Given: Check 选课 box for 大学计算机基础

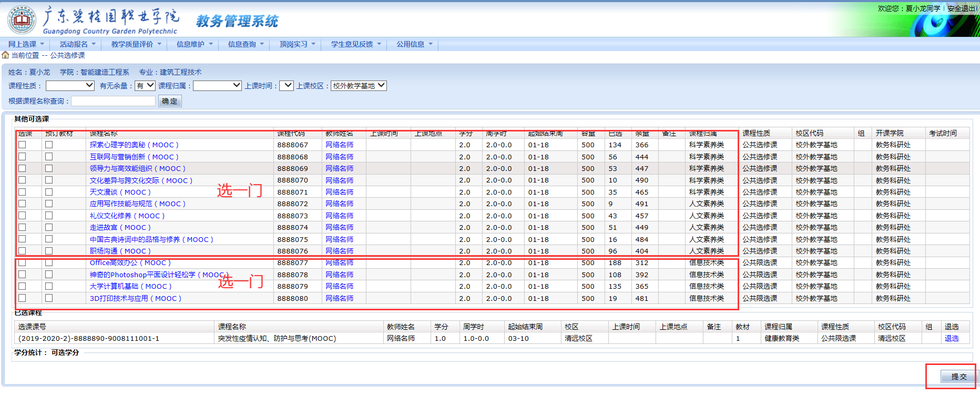Looking at the screenshot, I should pyautogui.click(x=22, y=286).
